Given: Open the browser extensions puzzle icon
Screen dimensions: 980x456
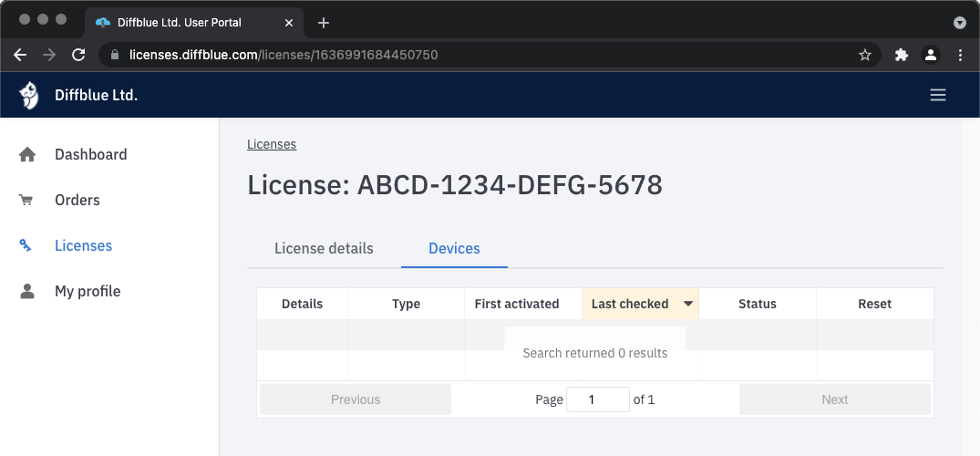Looking at the screenshot, I should (902, 55).
